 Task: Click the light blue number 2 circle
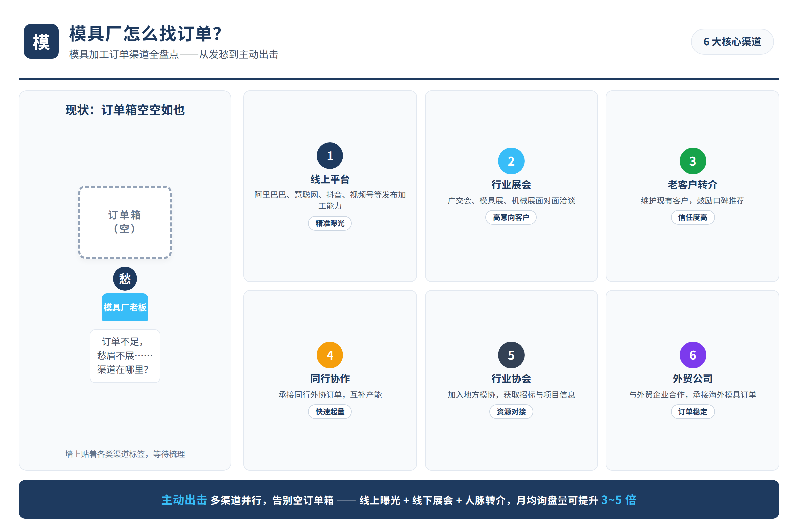tap(511, 161)
